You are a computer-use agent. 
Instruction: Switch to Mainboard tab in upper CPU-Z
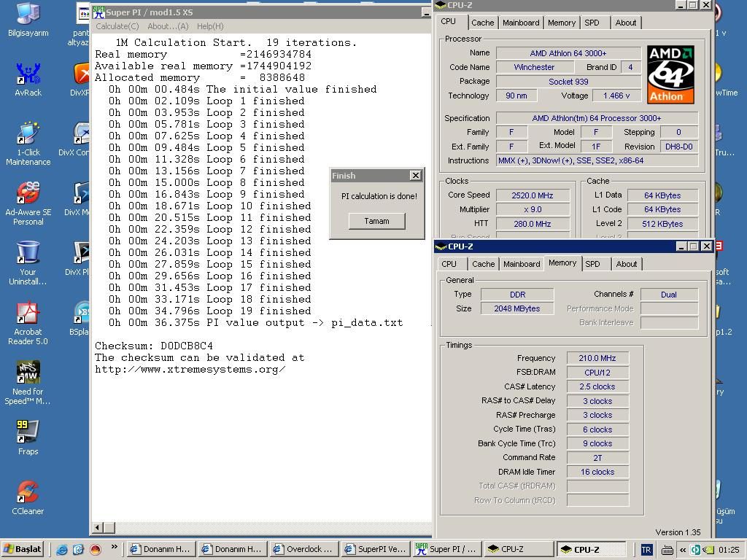tap(521, 23)
